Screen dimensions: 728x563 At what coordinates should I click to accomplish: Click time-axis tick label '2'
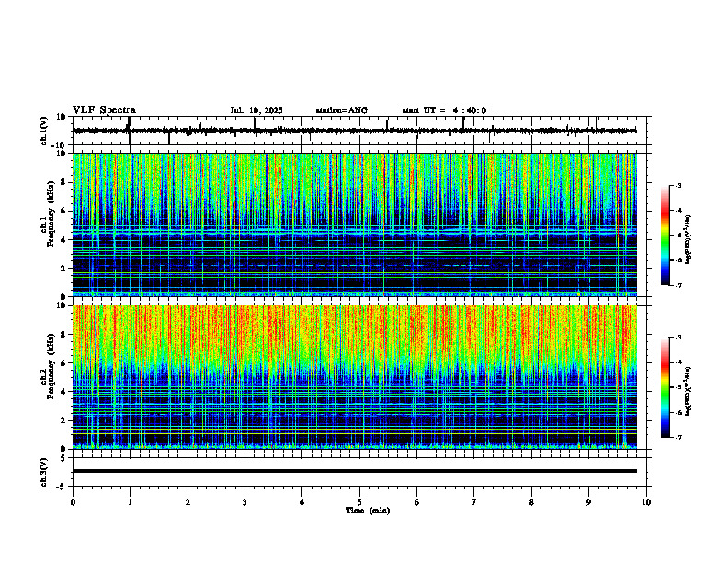(x=188, y=502)
